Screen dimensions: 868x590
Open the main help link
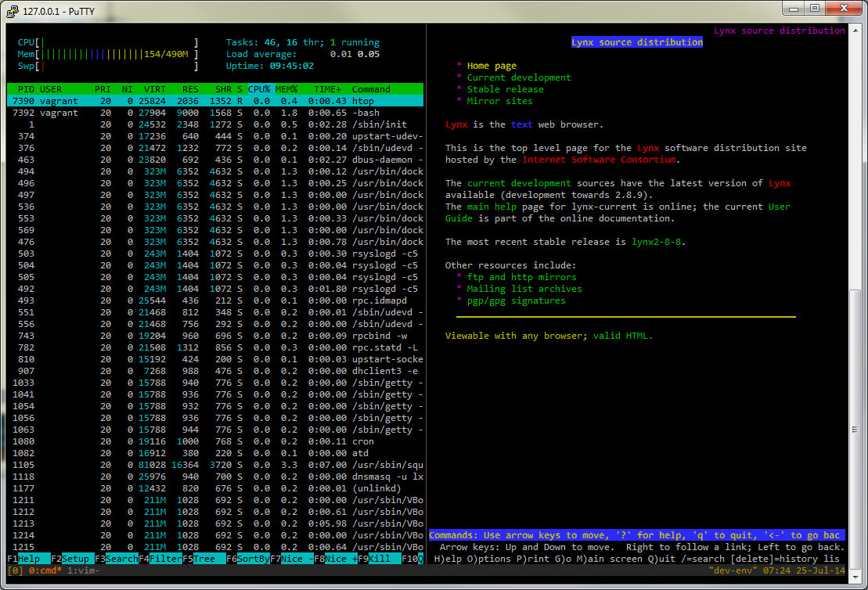point(492,207)
